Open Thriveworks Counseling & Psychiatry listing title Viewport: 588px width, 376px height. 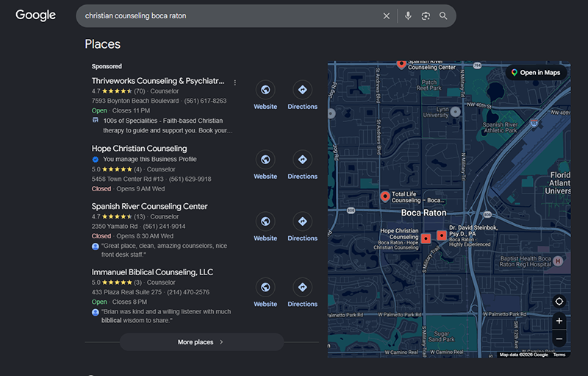click(158, 81)
